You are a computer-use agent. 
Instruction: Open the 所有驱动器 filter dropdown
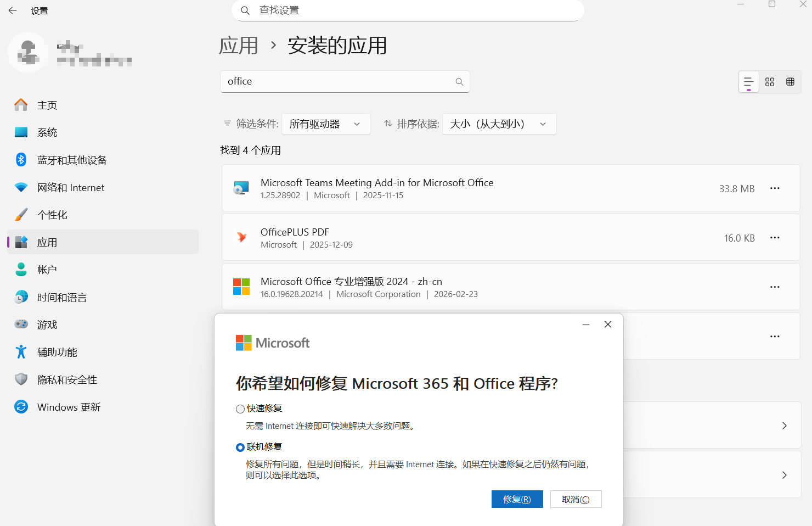326,124
